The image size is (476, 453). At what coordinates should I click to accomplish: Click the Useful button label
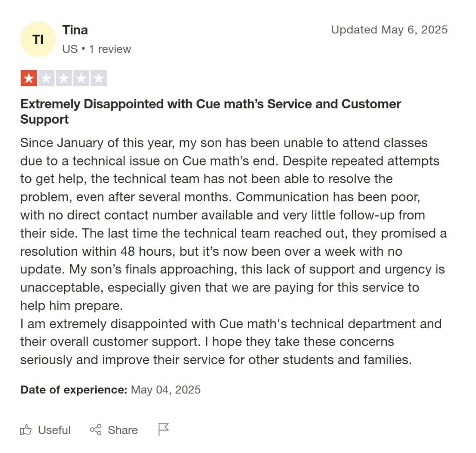point(54,430)
